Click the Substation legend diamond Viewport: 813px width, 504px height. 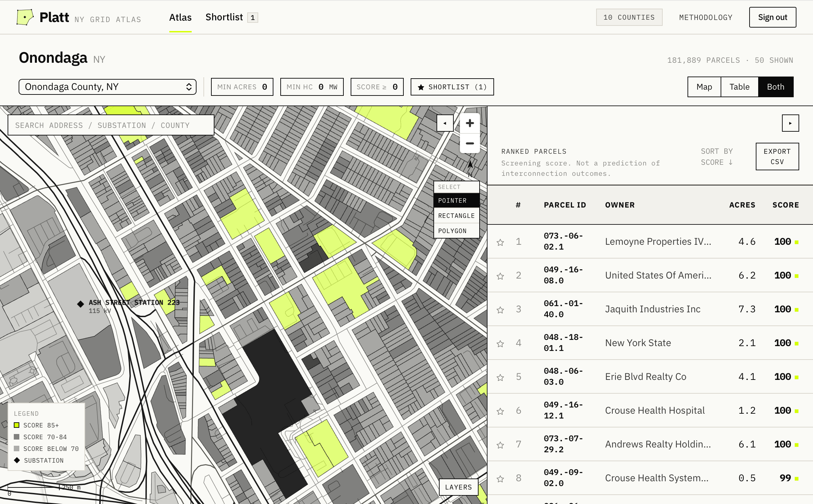click(x=17, y=460)
